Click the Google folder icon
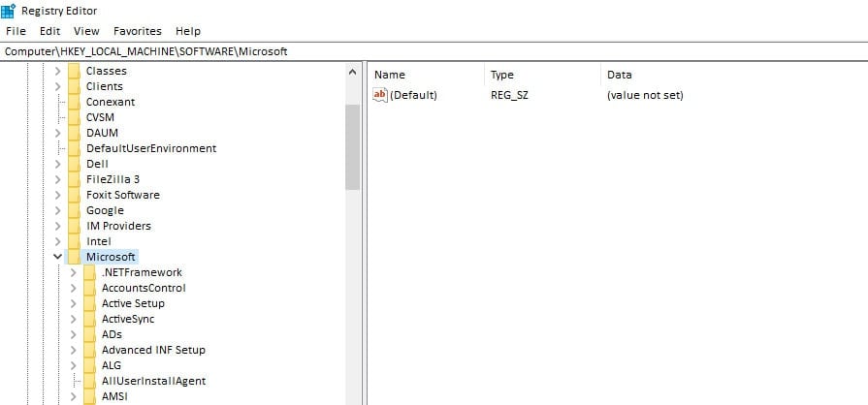 74,210
